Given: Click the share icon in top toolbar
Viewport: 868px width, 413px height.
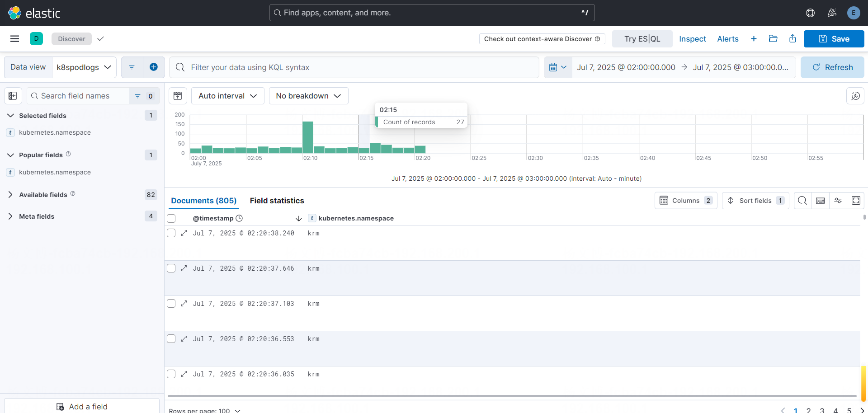Looking at the screenshot, I should 793,39.
